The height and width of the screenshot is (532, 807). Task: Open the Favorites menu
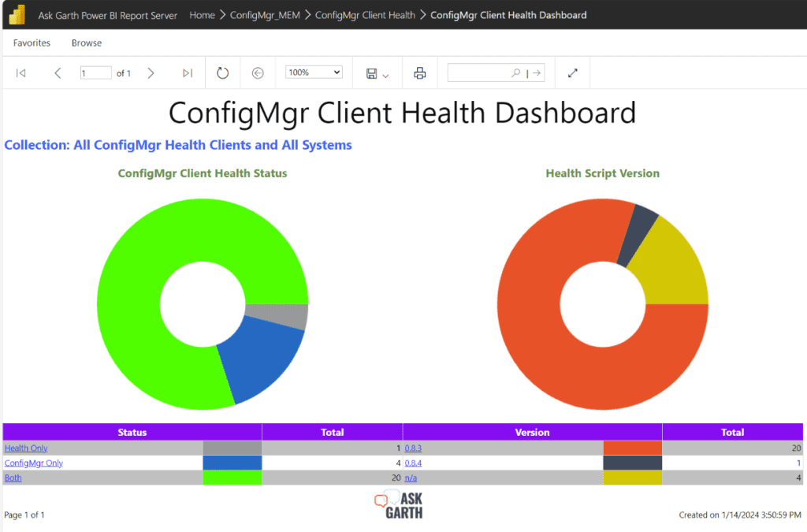coord(32,43)
